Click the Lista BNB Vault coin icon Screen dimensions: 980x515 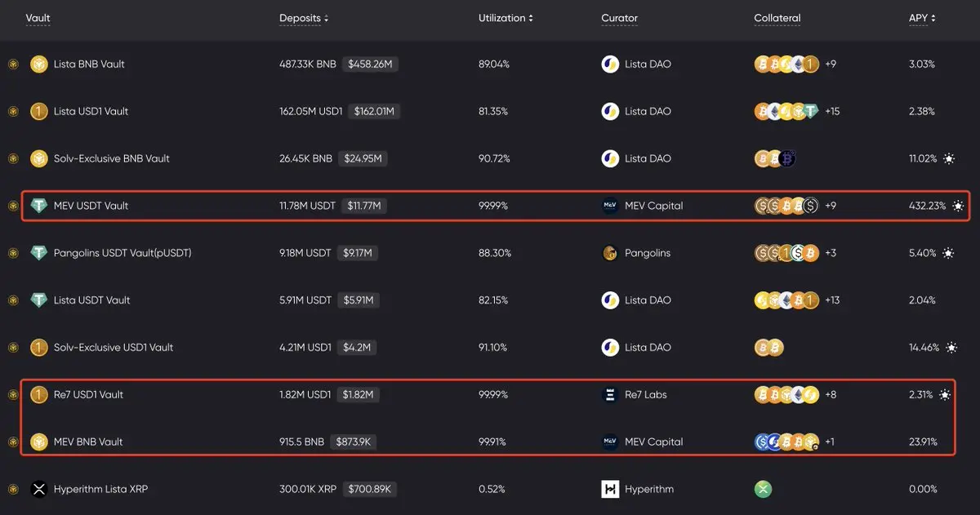point(39,64)
